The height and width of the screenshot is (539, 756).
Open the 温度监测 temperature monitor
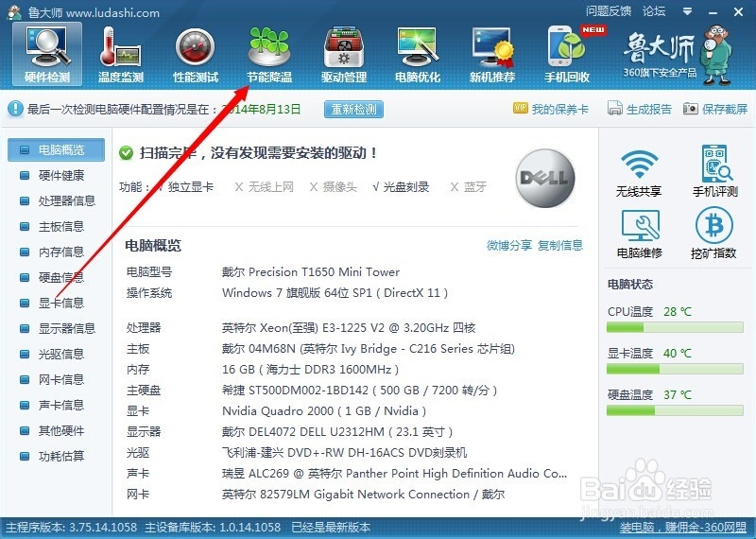[121, 54]
